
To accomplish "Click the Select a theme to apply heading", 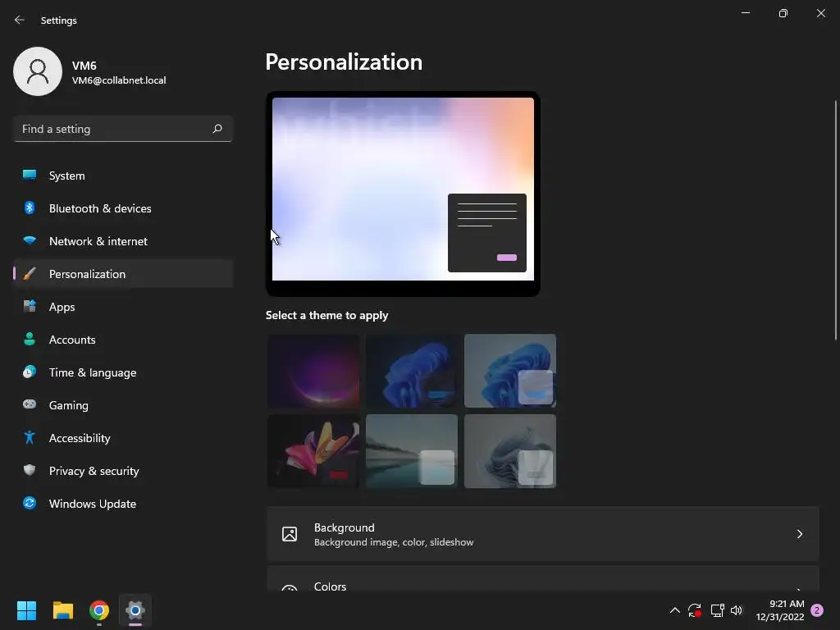I will coord(326,315).
